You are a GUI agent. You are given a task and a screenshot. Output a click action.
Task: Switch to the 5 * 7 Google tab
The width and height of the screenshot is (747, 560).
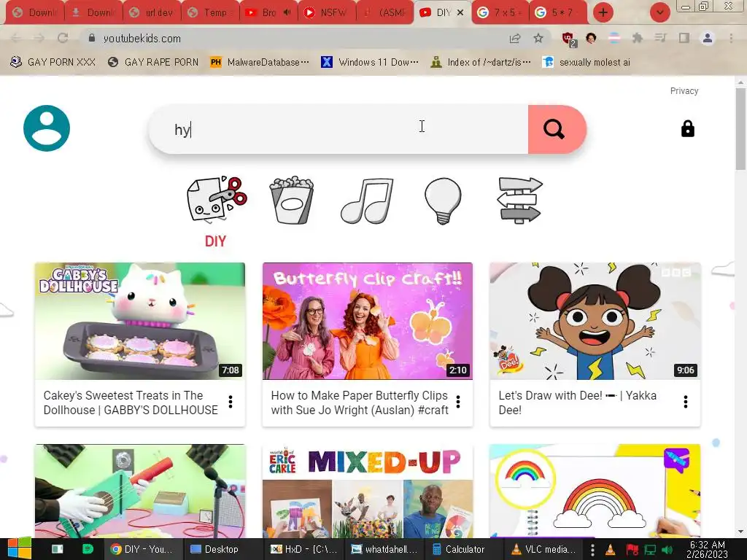(558, 12)
